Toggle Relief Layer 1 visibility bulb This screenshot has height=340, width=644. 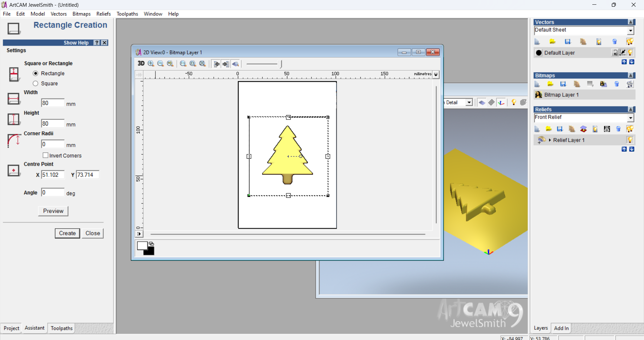(x=630, y=140)
